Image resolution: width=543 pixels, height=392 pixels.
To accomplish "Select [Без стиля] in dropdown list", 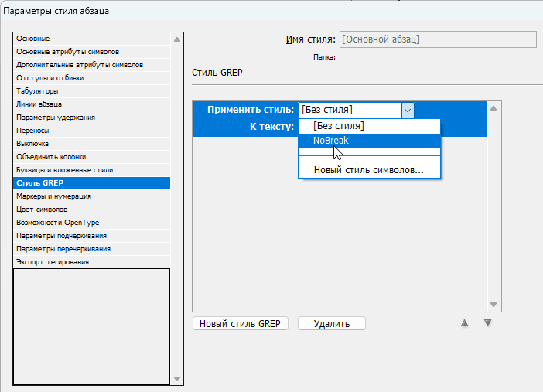I will pyautogui.click(x=338, y=126).
